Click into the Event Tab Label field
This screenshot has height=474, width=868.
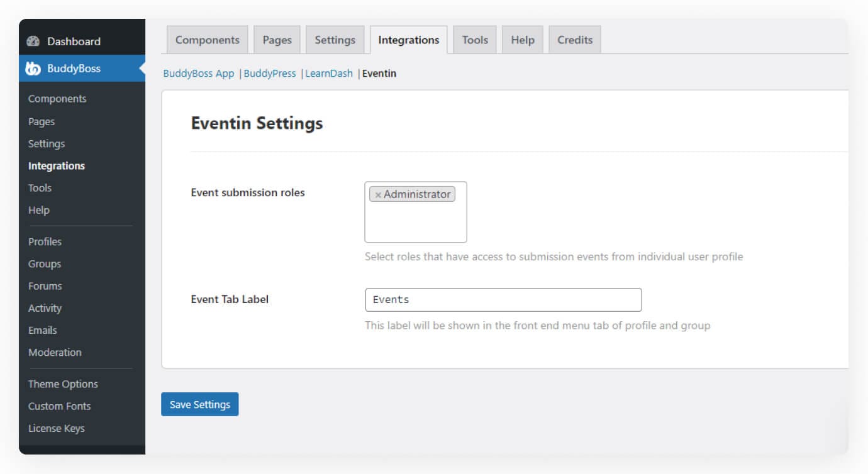pos(503,300)
